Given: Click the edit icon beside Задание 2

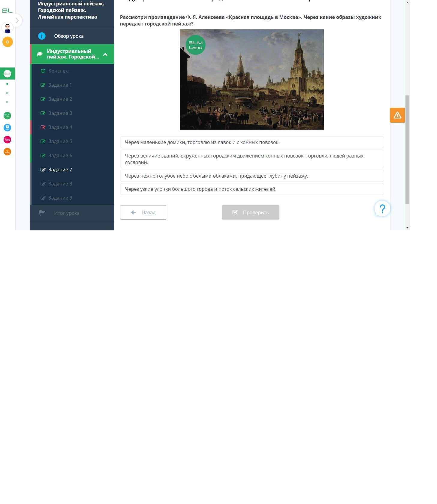Looking at the screenshot, I should (43, 99).
